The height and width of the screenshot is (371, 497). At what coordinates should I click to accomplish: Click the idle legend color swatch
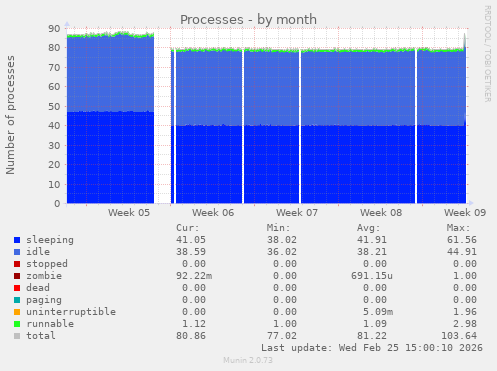point(17,252)
